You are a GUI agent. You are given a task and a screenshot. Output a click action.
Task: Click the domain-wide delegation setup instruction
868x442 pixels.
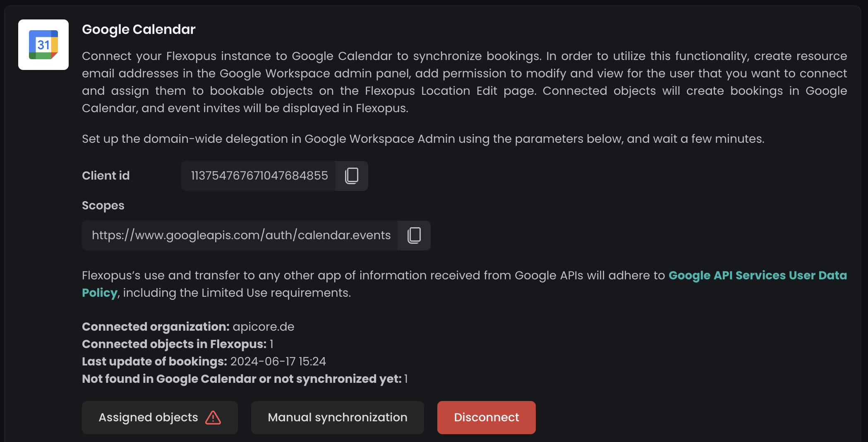[x=423, y=139]
